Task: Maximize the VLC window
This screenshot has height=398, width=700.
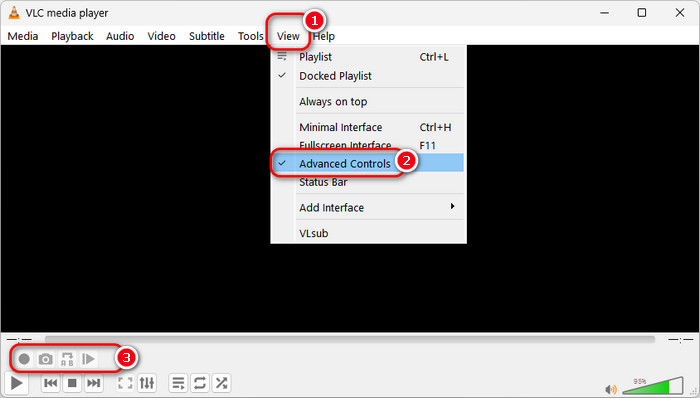Action: point(642,13)
